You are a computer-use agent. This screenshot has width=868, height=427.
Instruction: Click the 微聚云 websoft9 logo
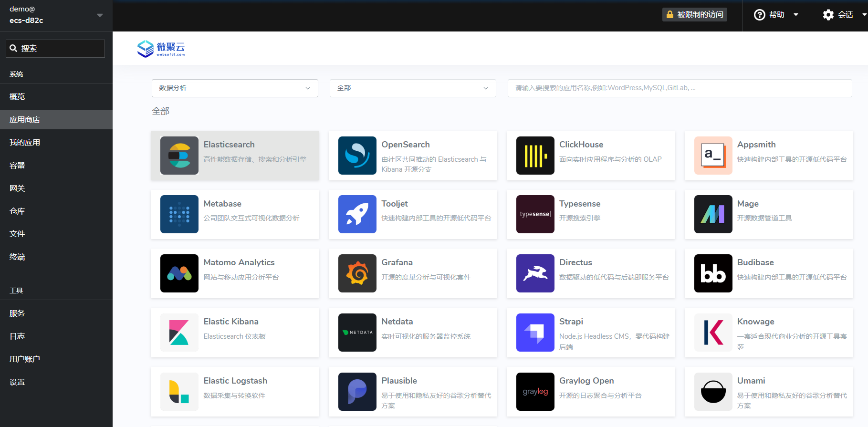coord(161,49)
